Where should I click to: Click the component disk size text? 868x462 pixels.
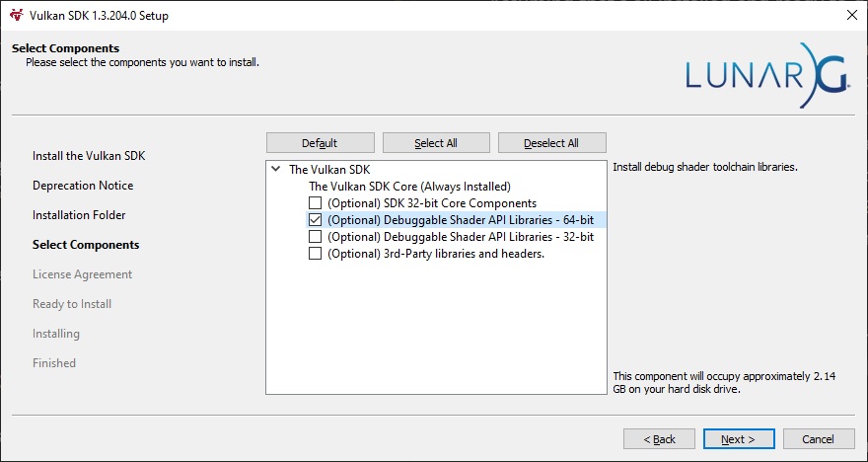pos(724,383)
